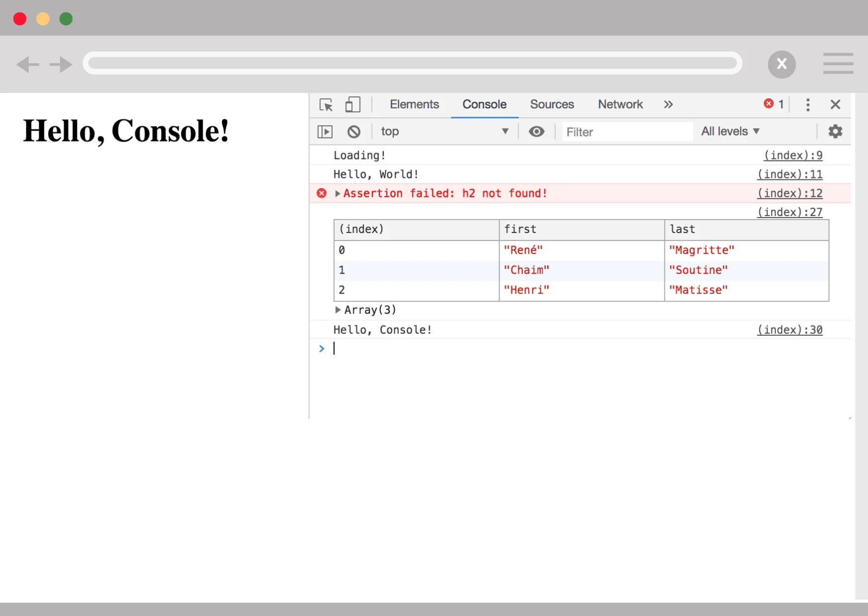Click the red error count badge
The image size is (868, 616).
click(773, 104)
